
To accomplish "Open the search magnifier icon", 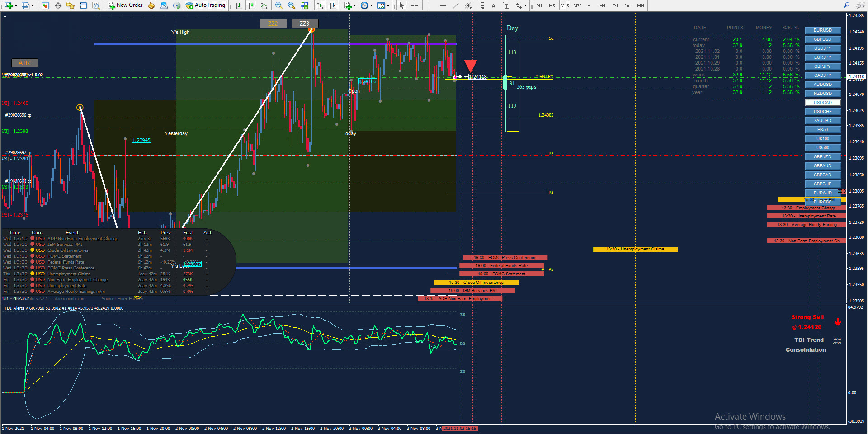I will tap(846, 5).
